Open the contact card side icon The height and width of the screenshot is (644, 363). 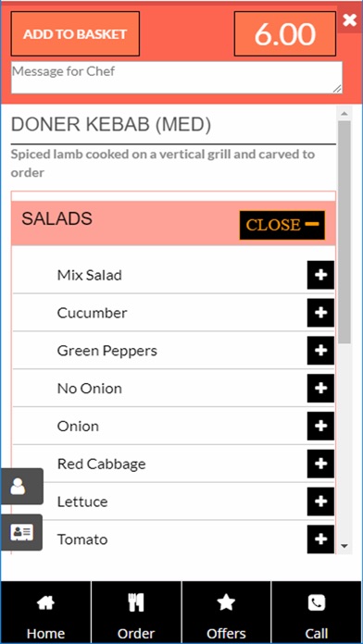click(x=21, y=532)
